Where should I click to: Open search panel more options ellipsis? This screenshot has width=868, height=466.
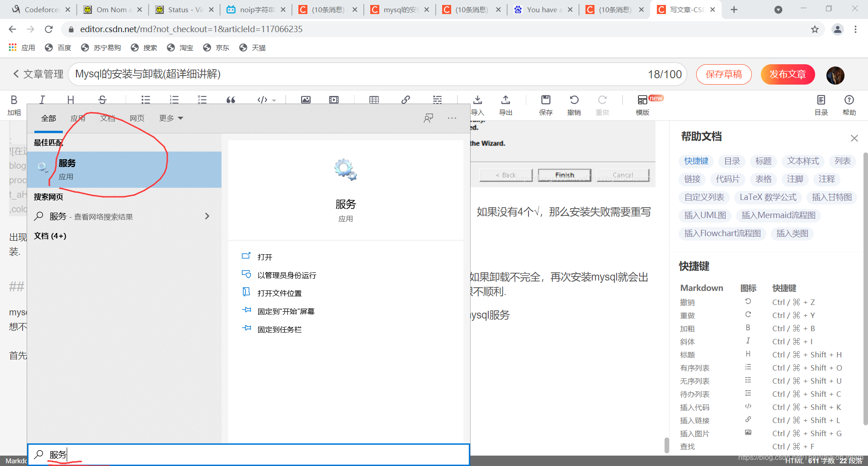tap(452, 118)
